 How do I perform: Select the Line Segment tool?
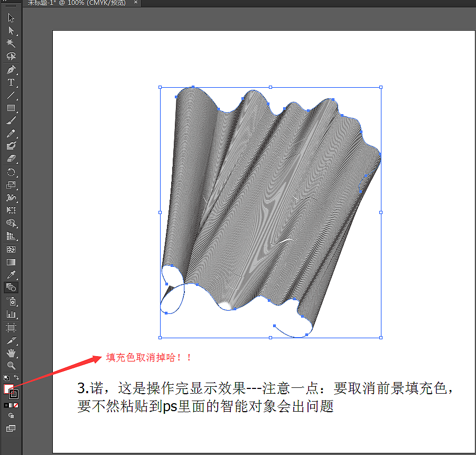tap(11, 95)
